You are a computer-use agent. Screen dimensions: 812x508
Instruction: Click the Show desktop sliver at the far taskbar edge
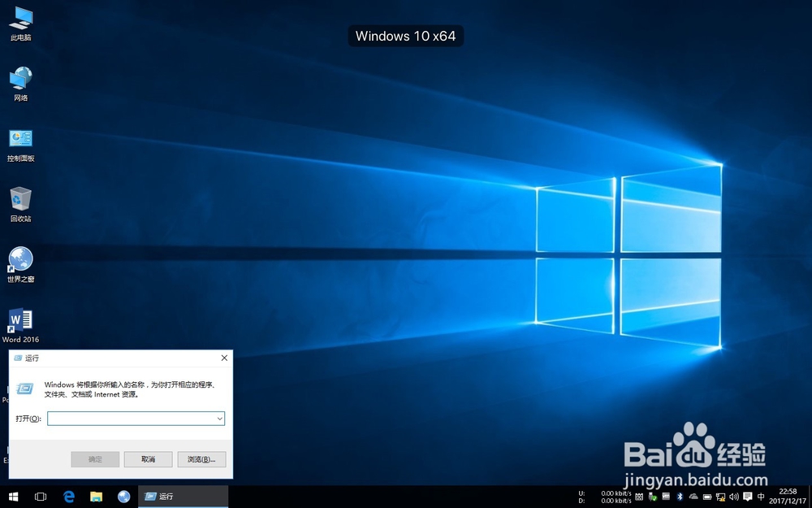click(x=810, y=497)
